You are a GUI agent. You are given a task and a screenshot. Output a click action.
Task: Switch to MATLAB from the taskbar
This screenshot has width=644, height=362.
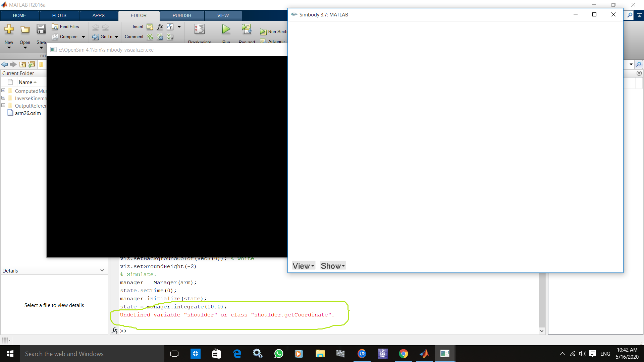pos(424,354)
